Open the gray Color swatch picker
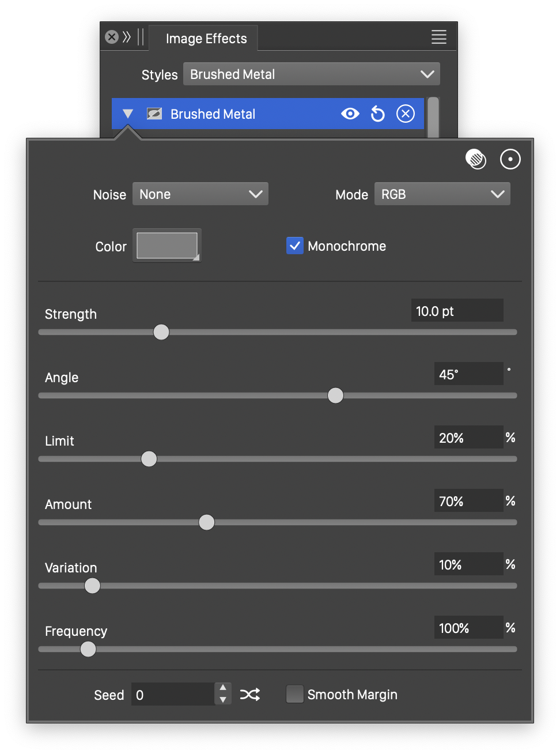The height and width of the screenshot is (754, 560). 167,246
